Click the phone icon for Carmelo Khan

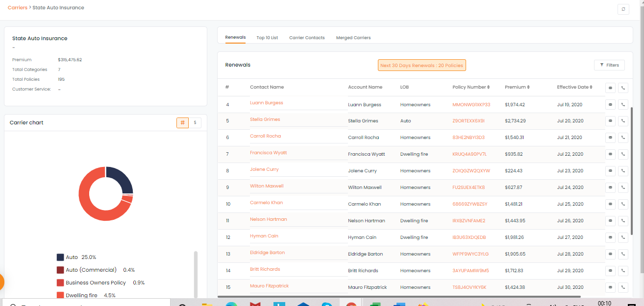pyautogui.click(x=623, y=204)
